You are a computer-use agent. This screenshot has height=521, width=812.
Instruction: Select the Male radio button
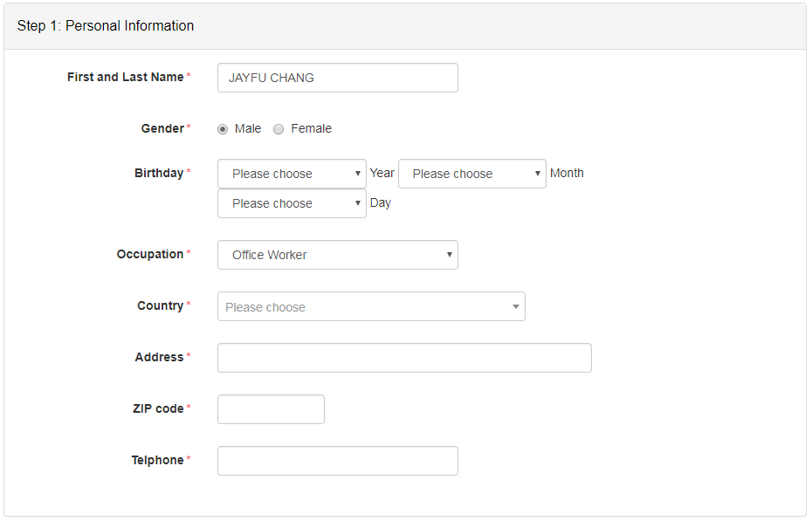click(223, 129)
